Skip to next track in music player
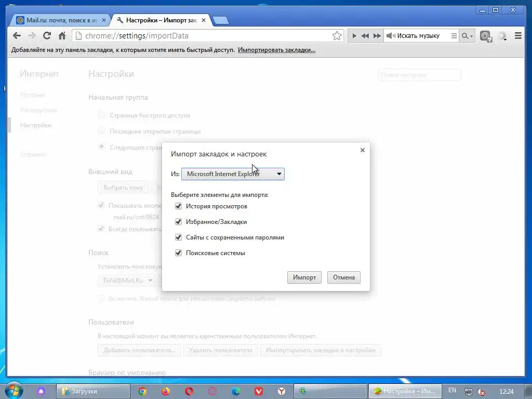 pos(377,36)
